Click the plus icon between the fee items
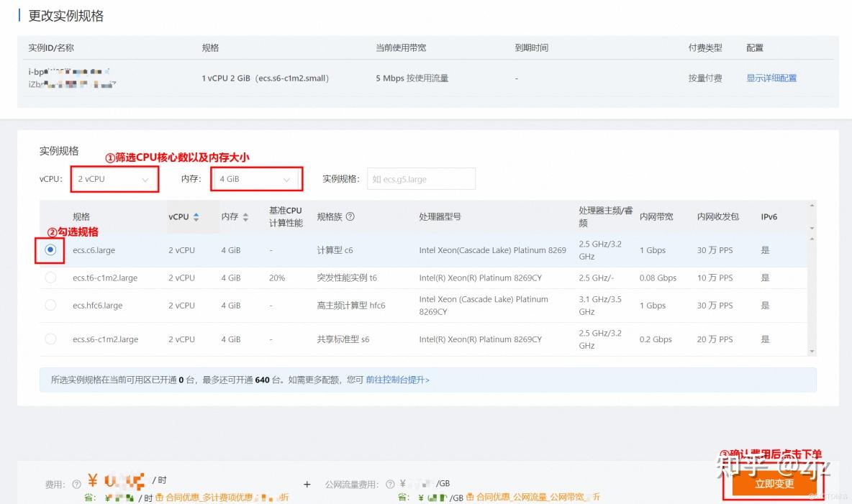This screenshot has height=504, width=852. [307, 485]
